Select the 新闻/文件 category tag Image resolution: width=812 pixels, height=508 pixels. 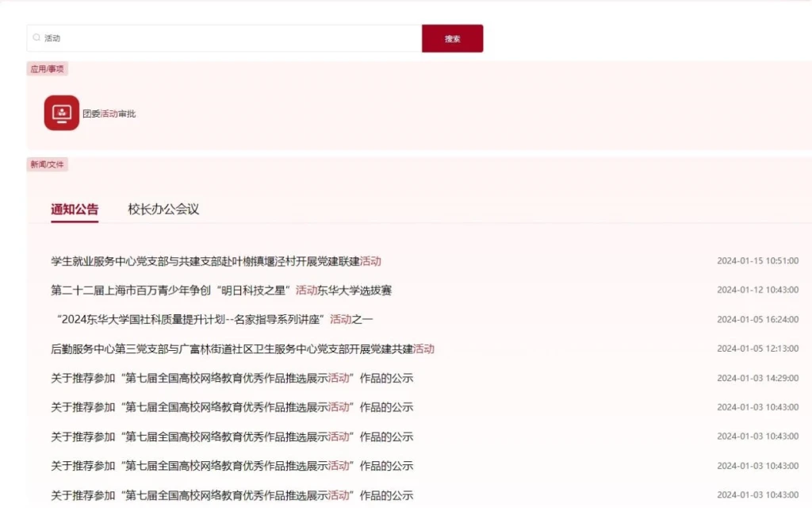point(47,164)
